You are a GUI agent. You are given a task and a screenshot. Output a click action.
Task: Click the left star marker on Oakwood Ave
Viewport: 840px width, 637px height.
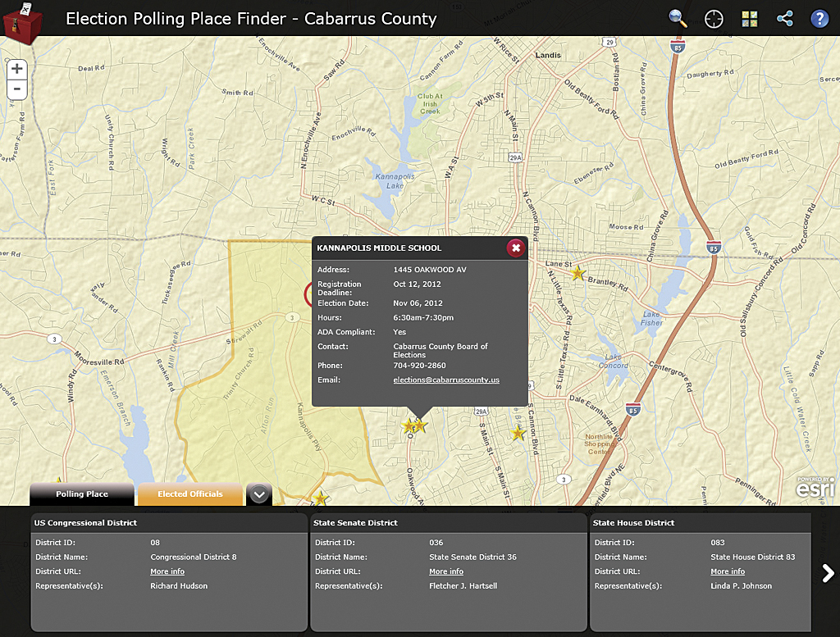click(409, 426)
